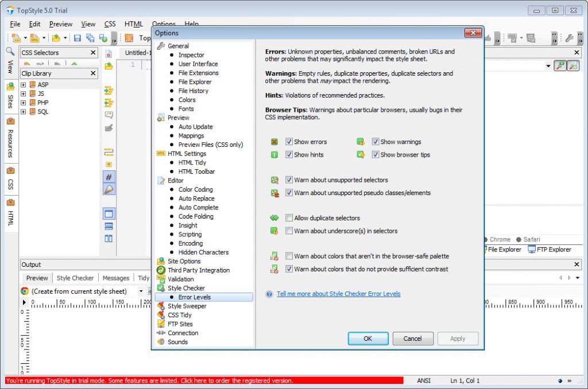
Task: Enable Allow duplicate selectors
Action: 289,217
